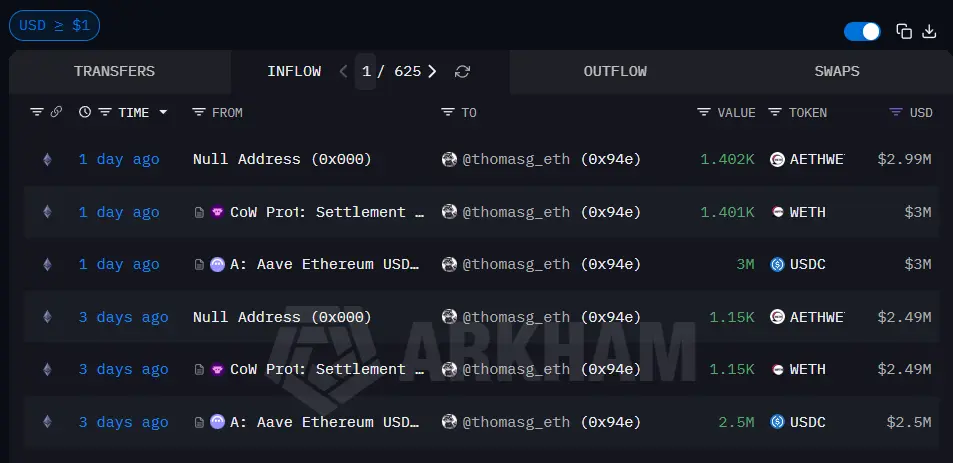Open the TOKEN column filter
This screenshot has height=463, width=953.
pos(775,113)
